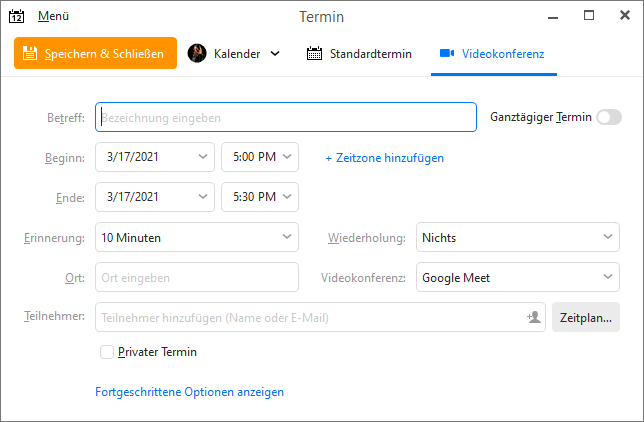Viewport: 644px width, 422px height.
Task: Open the Menü menu
Action: tap(53, 16)
